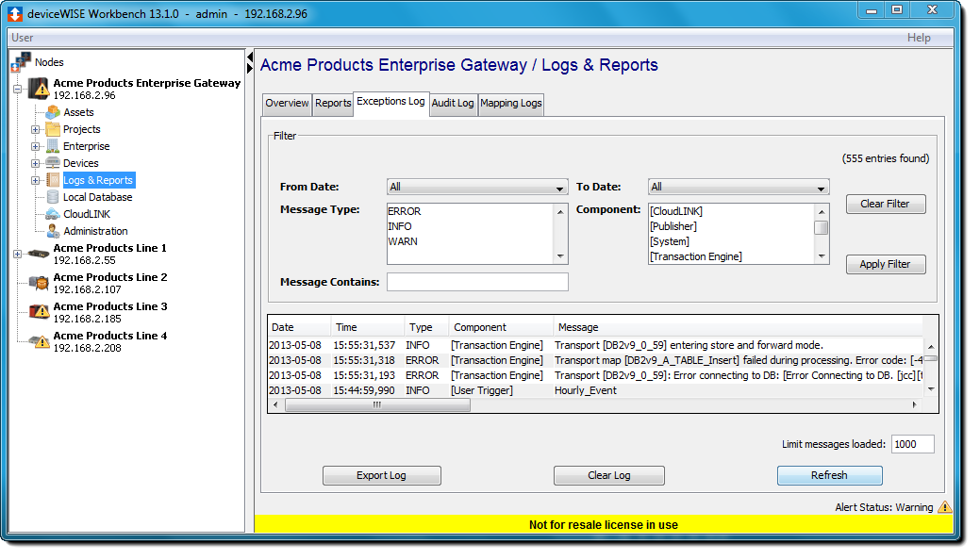Click the Alert Status warning triangle icon

pos(944,507)
